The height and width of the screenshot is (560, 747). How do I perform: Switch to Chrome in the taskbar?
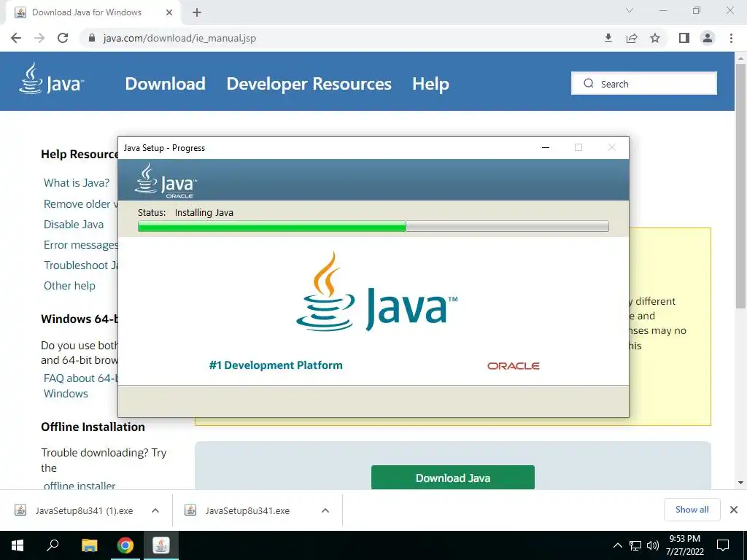(125, 545)
